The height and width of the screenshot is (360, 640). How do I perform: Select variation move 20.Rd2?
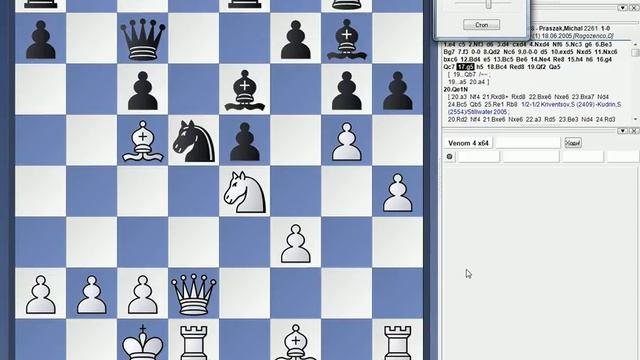tap(458, 120)
